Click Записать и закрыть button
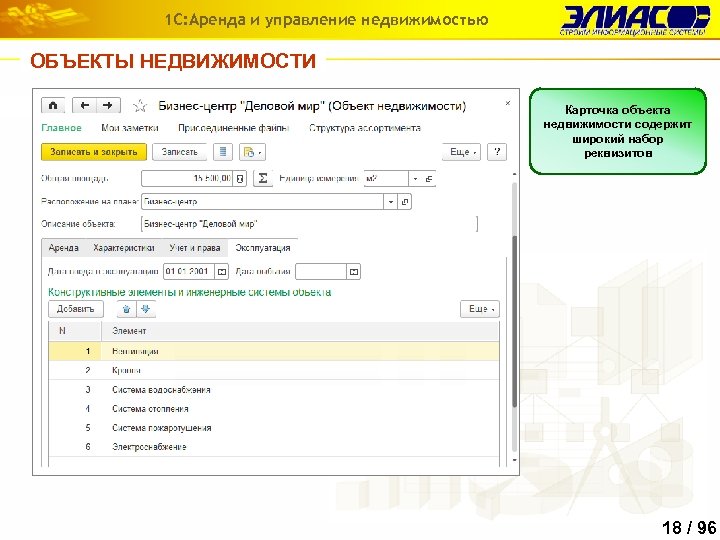This screenshot has width=720, height=540. pyautogui.click(x=94, y=152)
